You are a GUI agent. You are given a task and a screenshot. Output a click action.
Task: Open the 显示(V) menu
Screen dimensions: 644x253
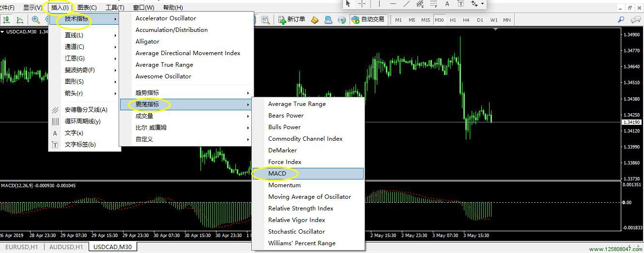pyautogui.click(x=32, y=7)
